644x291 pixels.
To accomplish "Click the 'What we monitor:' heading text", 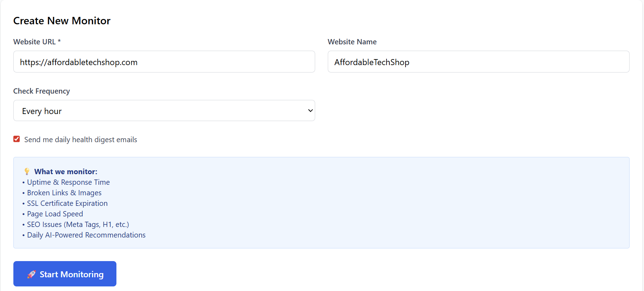I will point(66,172).
